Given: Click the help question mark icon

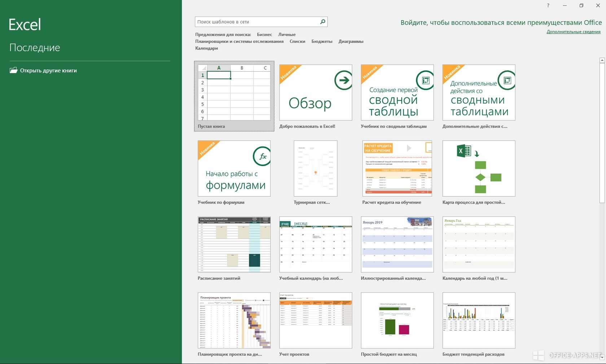Looking at the screenshot, I should [548, 5].
